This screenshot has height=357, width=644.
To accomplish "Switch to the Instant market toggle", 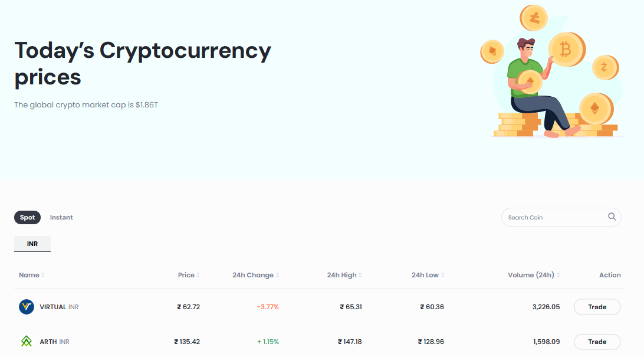I will pos(61,217).
